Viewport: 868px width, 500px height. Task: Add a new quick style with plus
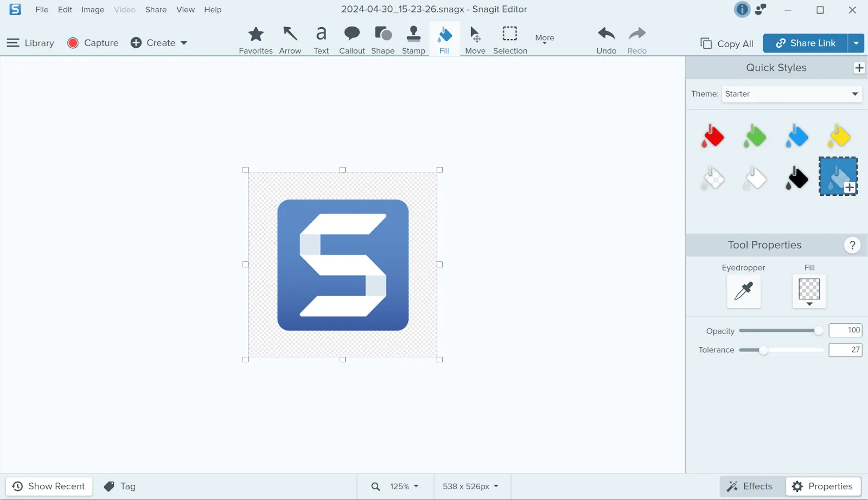click(x=859, y=68)
